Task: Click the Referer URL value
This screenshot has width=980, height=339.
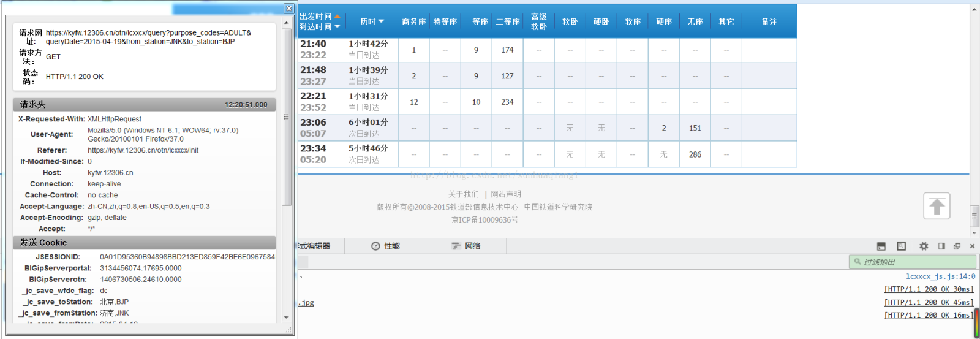Action: tap(143, 150)
